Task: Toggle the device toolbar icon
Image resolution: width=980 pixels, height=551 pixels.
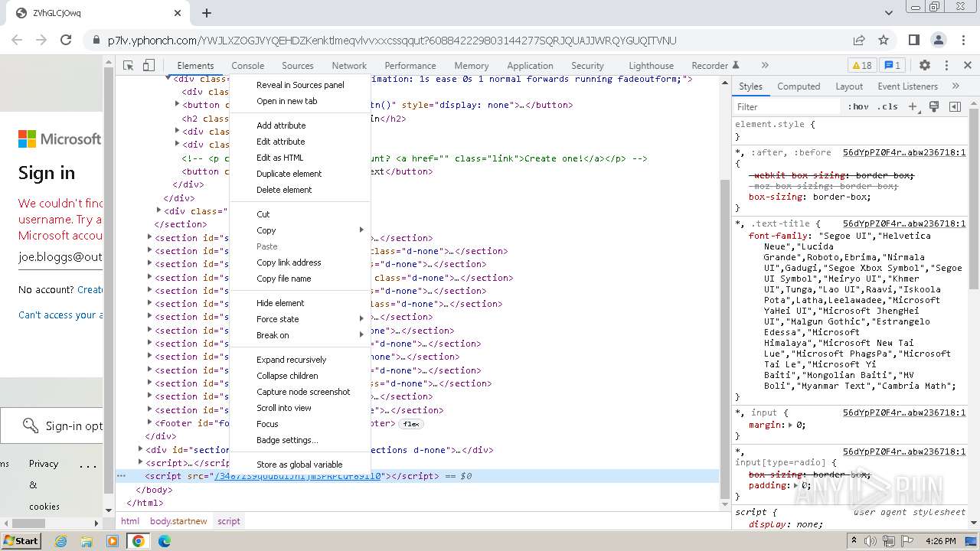Action: (x=149, y=66)
